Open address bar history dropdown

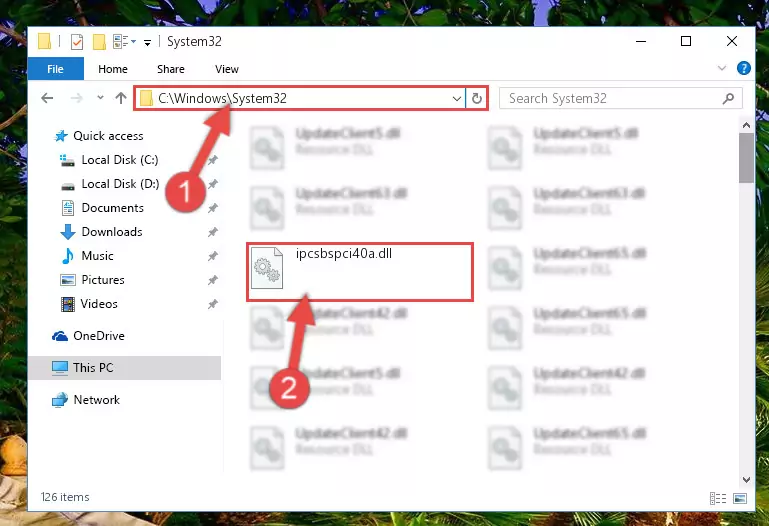(x=457, y=99)
